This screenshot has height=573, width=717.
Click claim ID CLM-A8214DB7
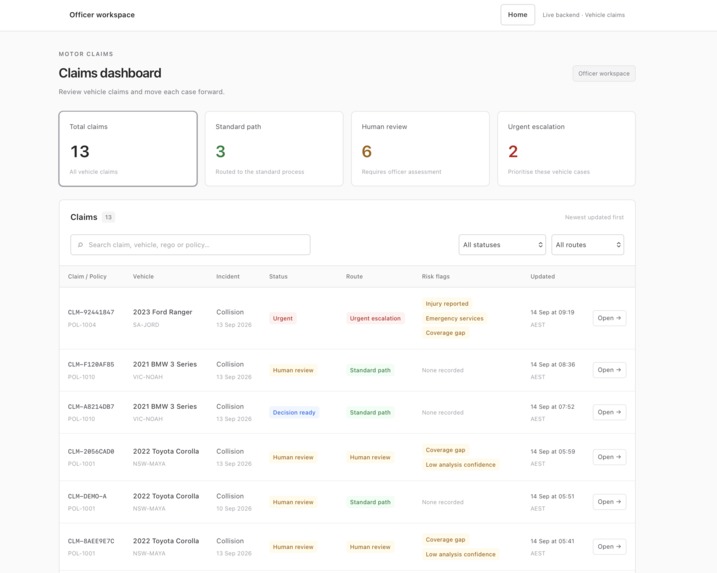[x=91, y=407]
